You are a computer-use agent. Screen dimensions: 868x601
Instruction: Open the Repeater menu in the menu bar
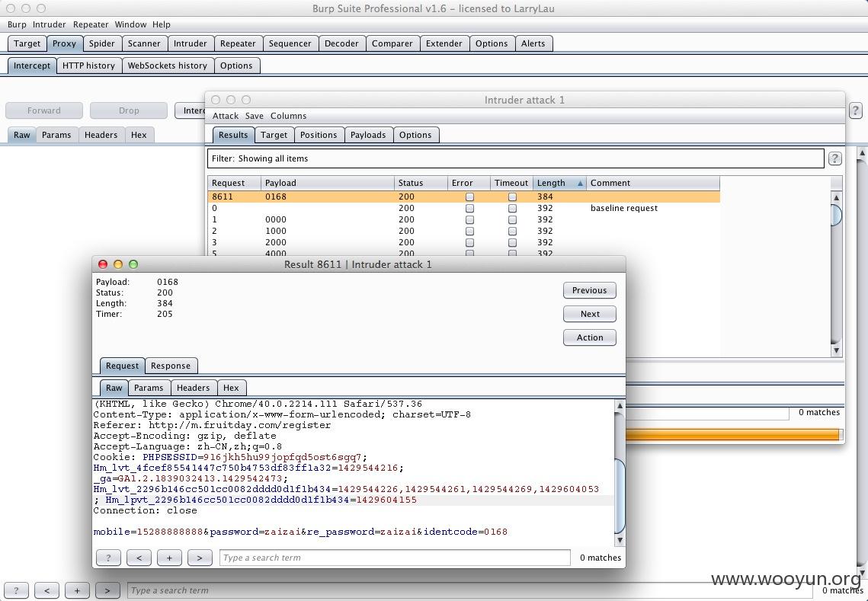click(x=91, y=24)
